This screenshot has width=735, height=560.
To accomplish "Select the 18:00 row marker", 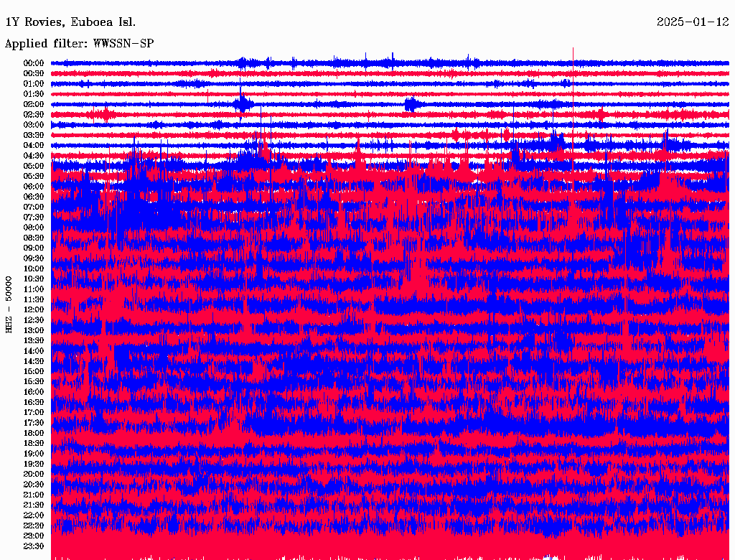I will point(34,433).
